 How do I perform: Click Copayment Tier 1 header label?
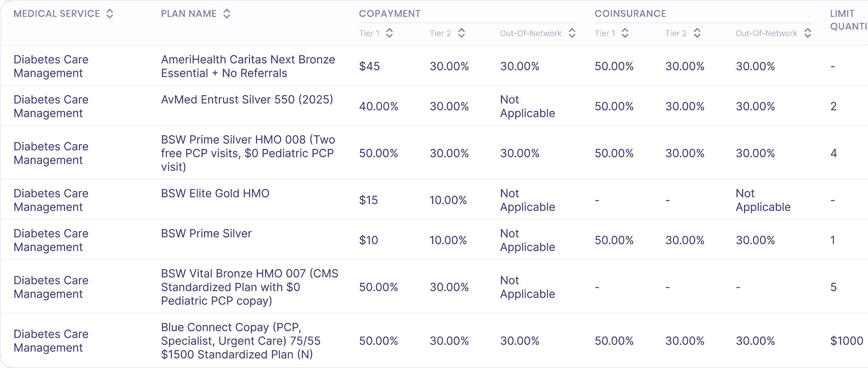(x=369, y=33)
